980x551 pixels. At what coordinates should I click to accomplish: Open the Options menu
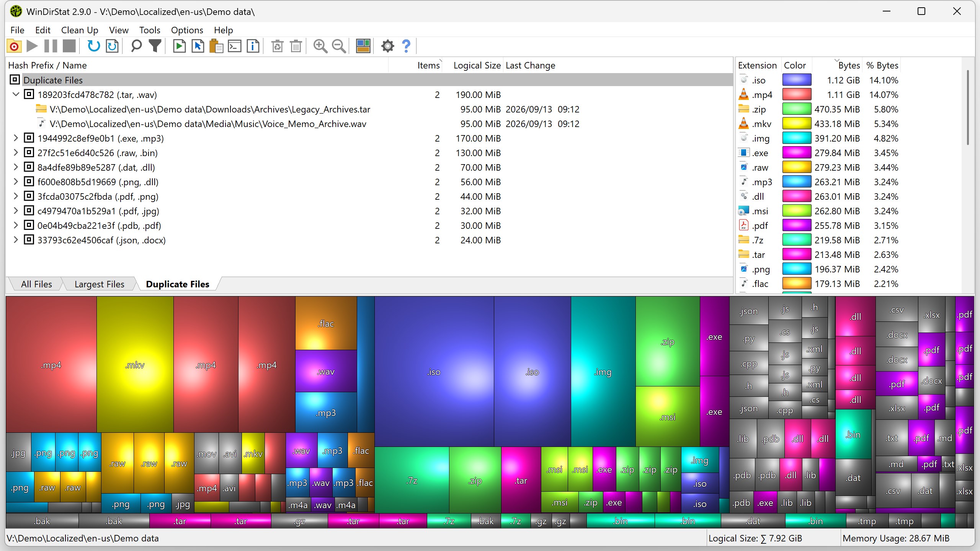tap(187, 30)
